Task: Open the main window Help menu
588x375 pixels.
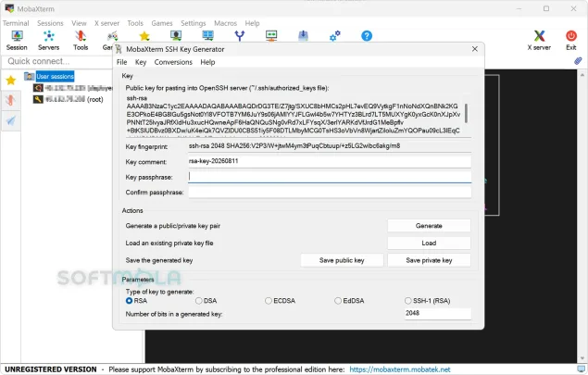Action: (253, 23)
